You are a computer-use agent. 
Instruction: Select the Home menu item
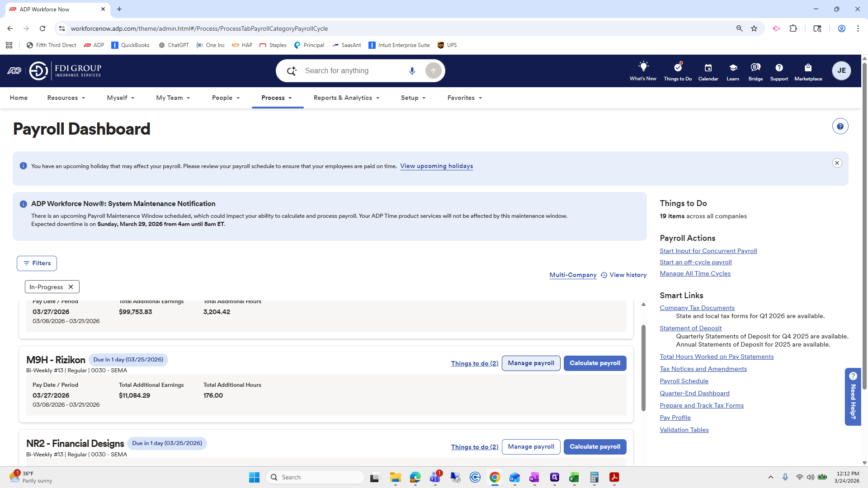click(x=19, y=98)
